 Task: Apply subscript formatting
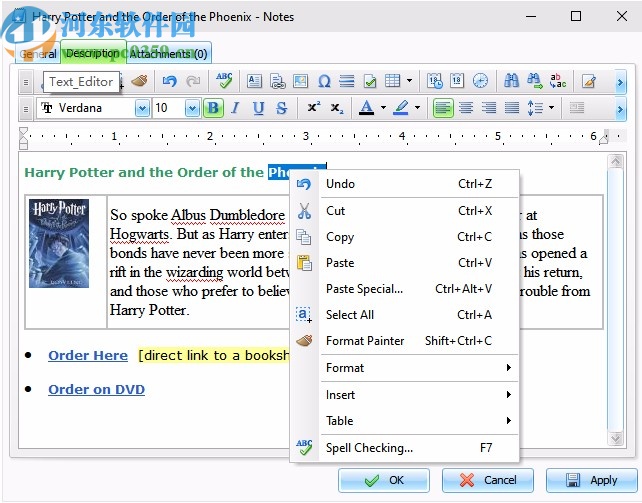(337, 108)
